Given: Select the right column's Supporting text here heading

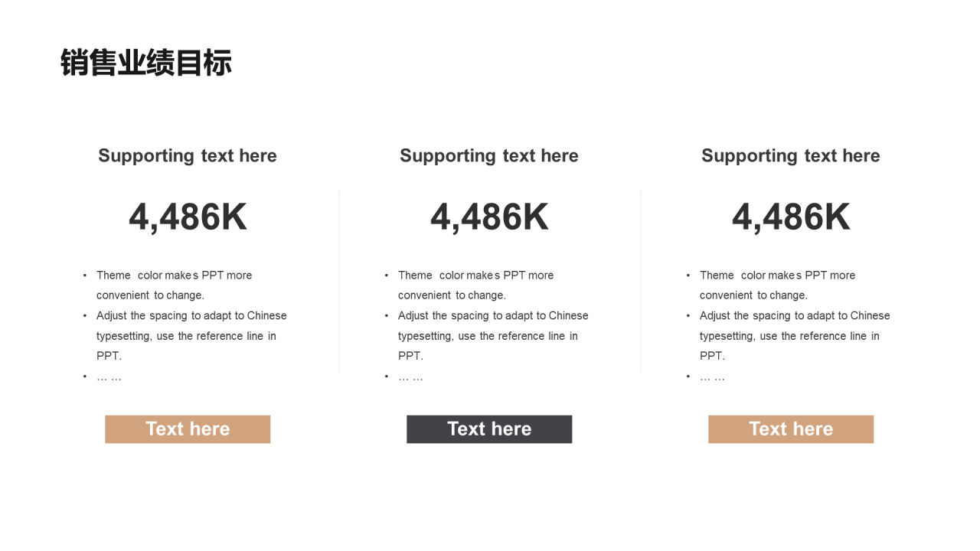Looking at the screenshot, I should (x=791, y=156).
